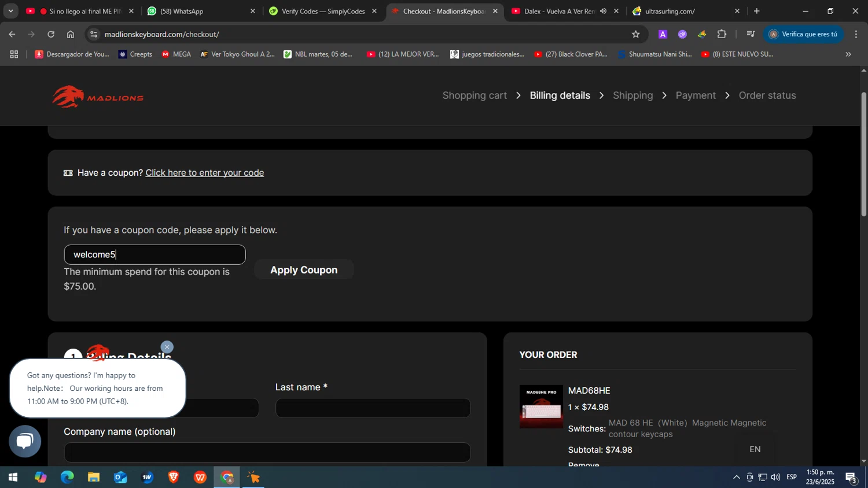Click the Madlions logo
This screenshot has width=868, height=488.
(98, 97)
